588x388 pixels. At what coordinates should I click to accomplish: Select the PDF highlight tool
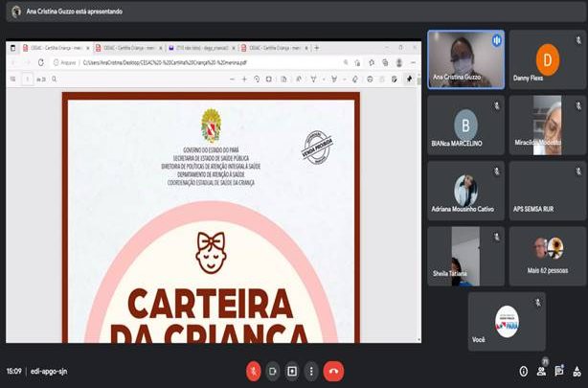334,80
